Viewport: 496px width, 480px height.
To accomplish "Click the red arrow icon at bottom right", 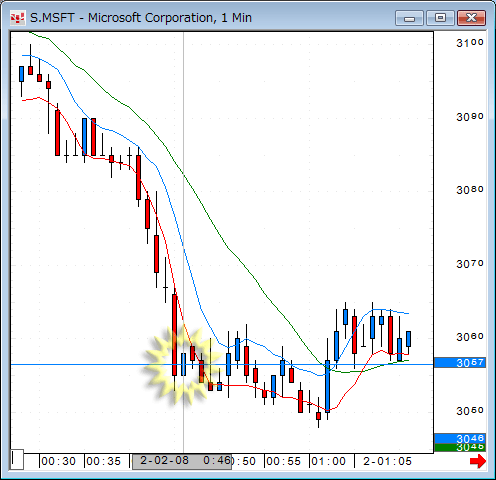I will pyautogui.click(x=478, y=462).
